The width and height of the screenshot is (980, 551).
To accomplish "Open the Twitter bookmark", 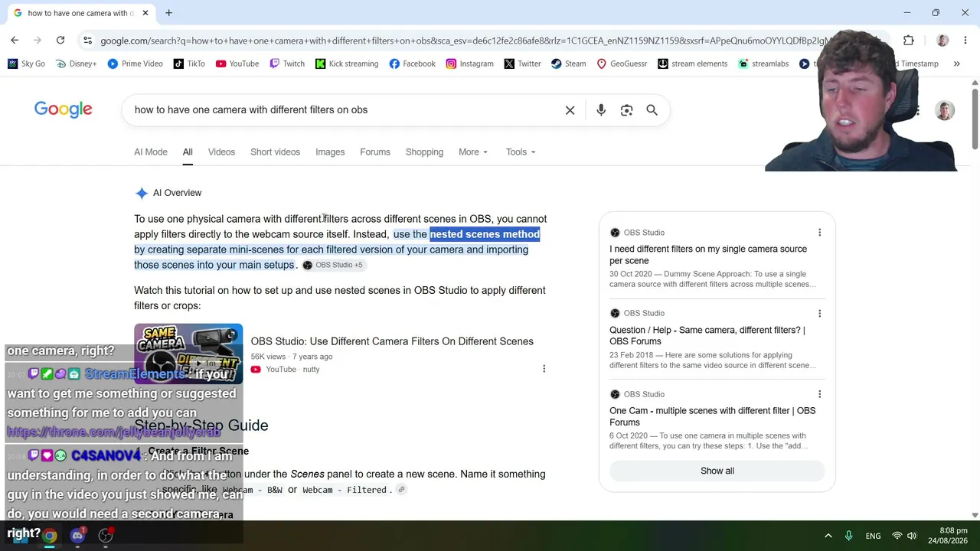I will (523, 64).
